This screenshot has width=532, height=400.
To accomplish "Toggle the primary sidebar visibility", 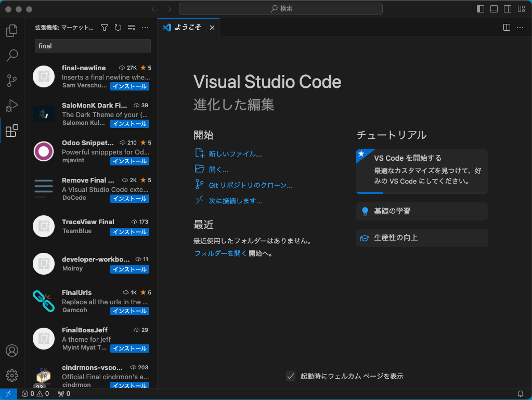I will point(480,9).
